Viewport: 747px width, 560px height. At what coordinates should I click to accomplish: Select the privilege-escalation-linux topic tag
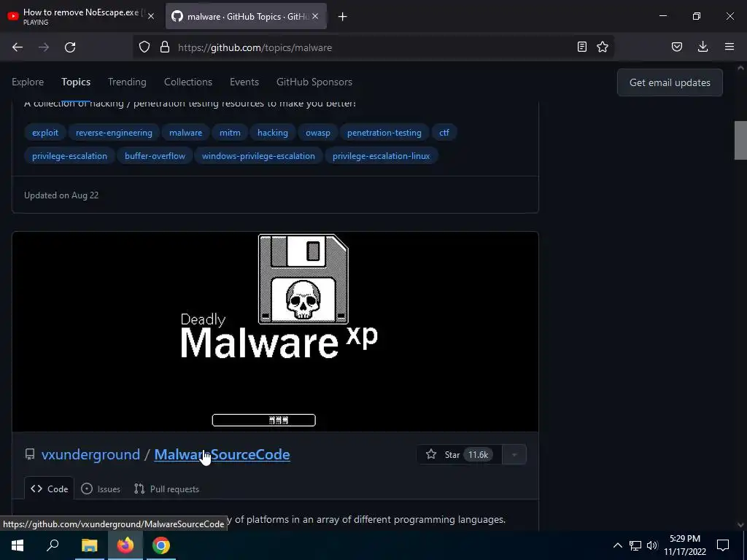(381, 156)
